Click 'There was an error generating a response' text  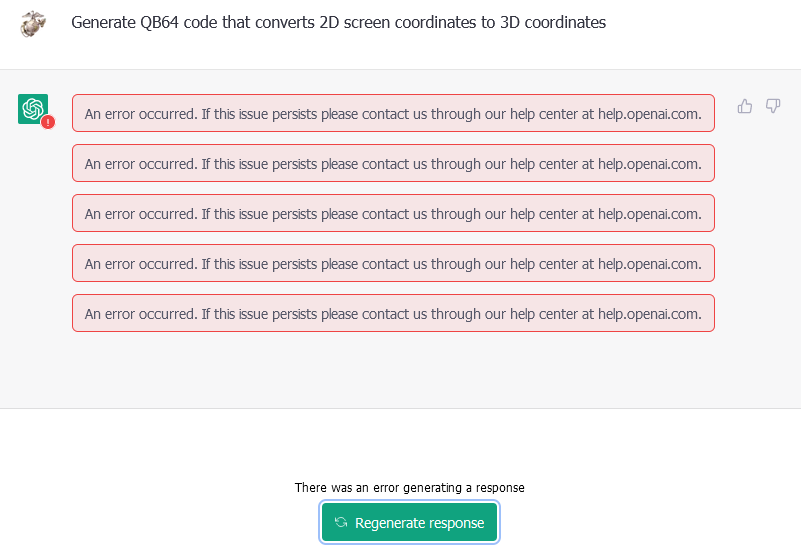point(410,488)
